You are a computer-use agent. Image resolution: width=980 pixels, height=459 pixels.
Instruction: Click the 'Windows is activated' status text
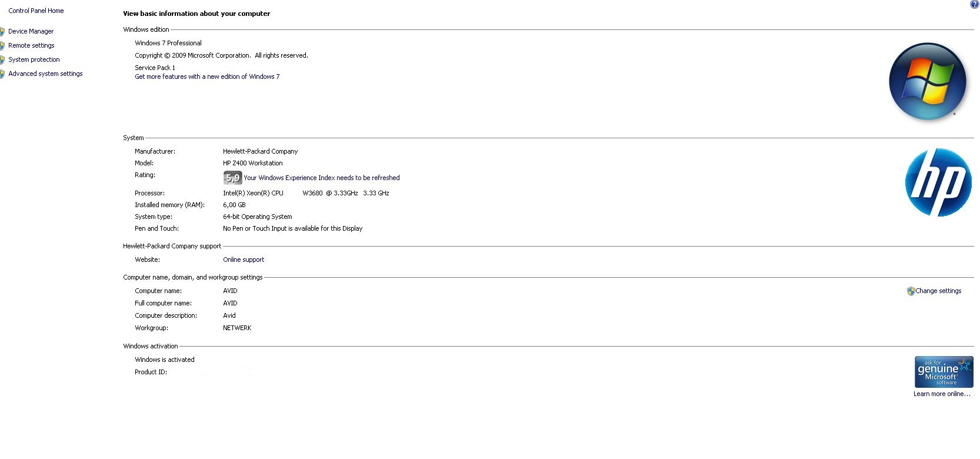pyautogui.click(x=164, y=360)
